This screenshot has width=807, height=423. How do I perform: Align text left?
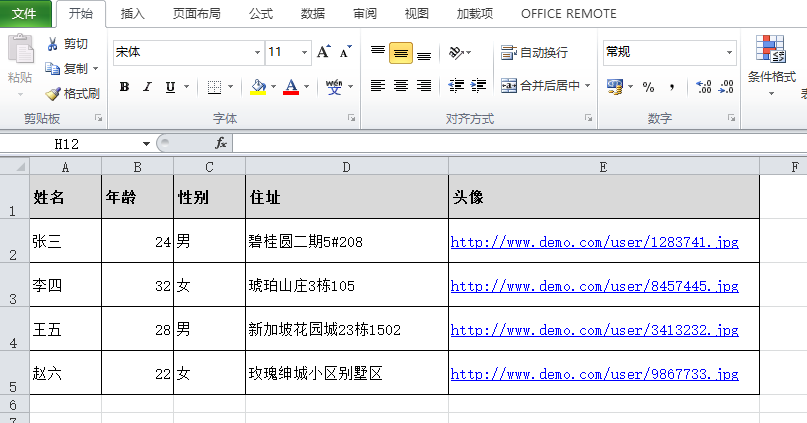pos(378,85)
